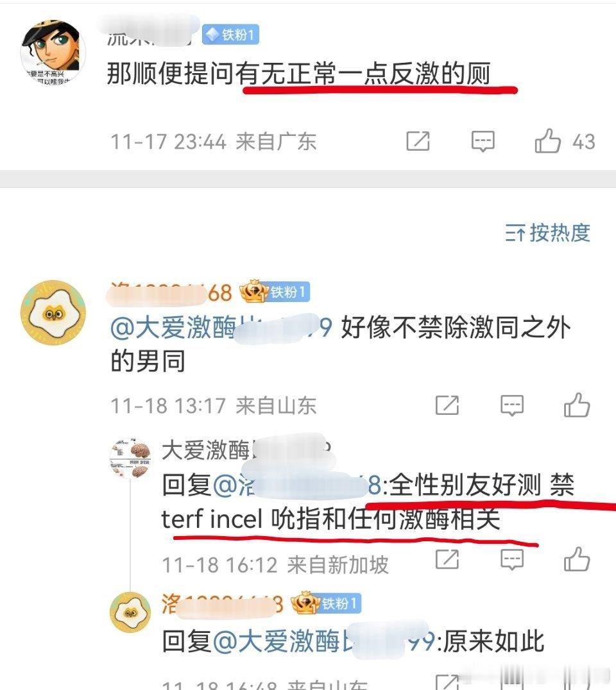Open the brain image avatar profile
Image resolution: width=616 pixels, height=690 pixels.
(x=130, y=459)
